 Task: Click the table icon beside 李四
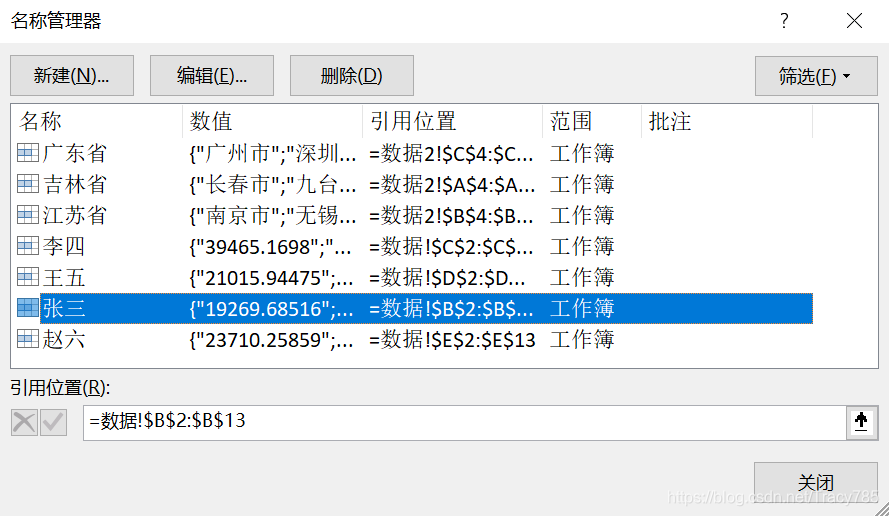(28, 246)
